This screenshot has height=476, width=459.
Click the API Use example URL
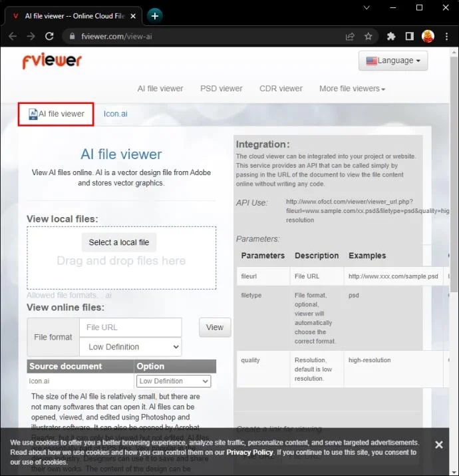pyautogui.click(x=368, y=210)
